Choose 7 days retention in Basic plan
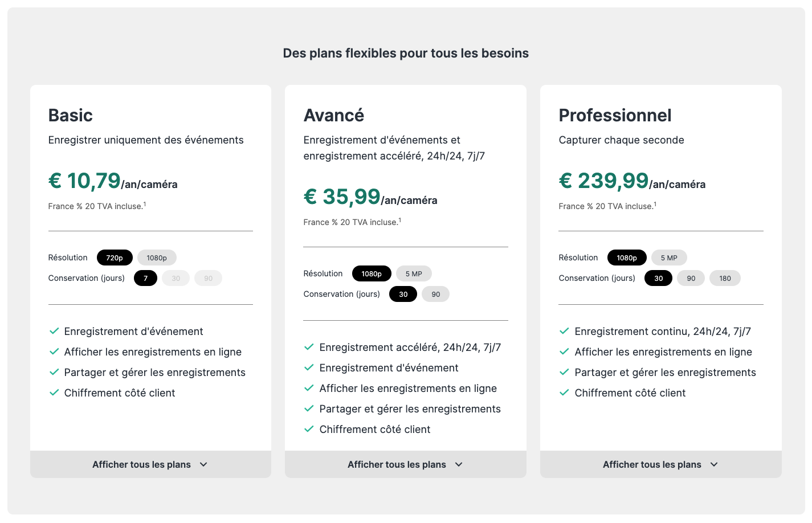 145,278
